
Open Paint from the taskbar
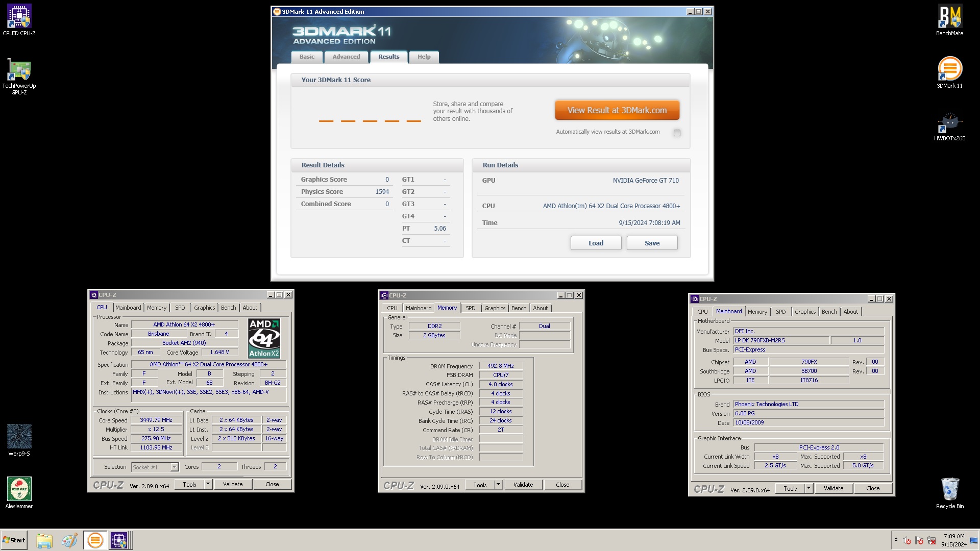coord(69,540)
